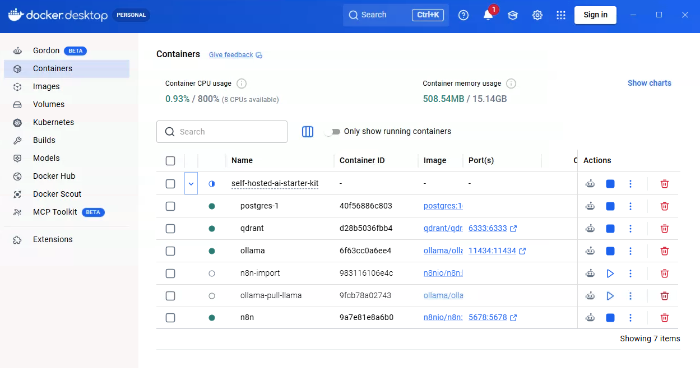Delete the ollama container

point(664,251)
